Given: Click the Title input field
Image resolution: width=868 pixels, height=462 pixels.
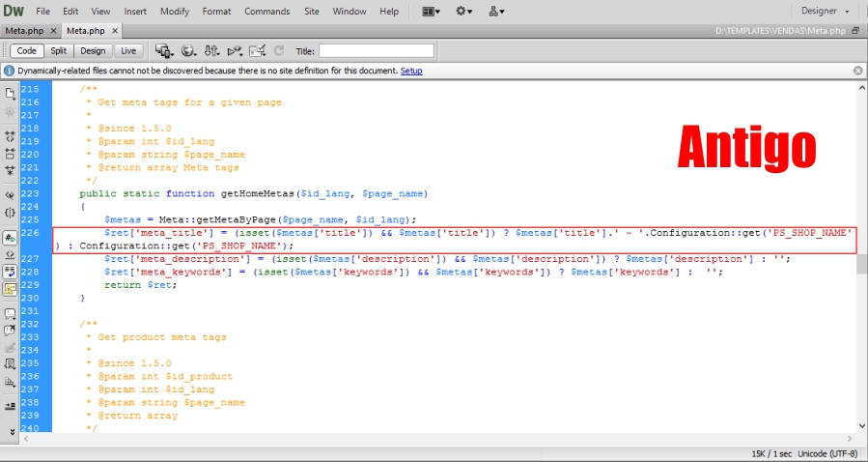Looking at the screenshot, I should pos(376,50).
